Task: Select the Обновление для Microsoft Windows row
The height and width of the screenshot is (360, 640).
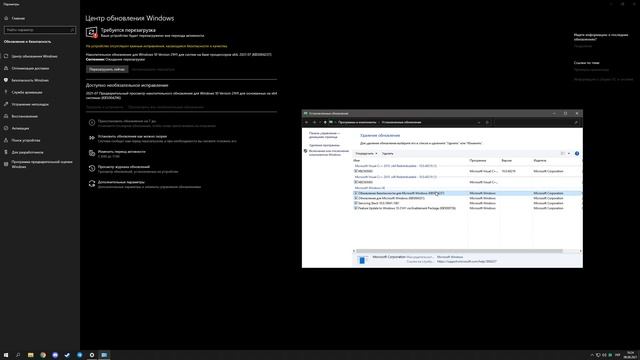Action: pyautogui.click(x=467, y=198)
